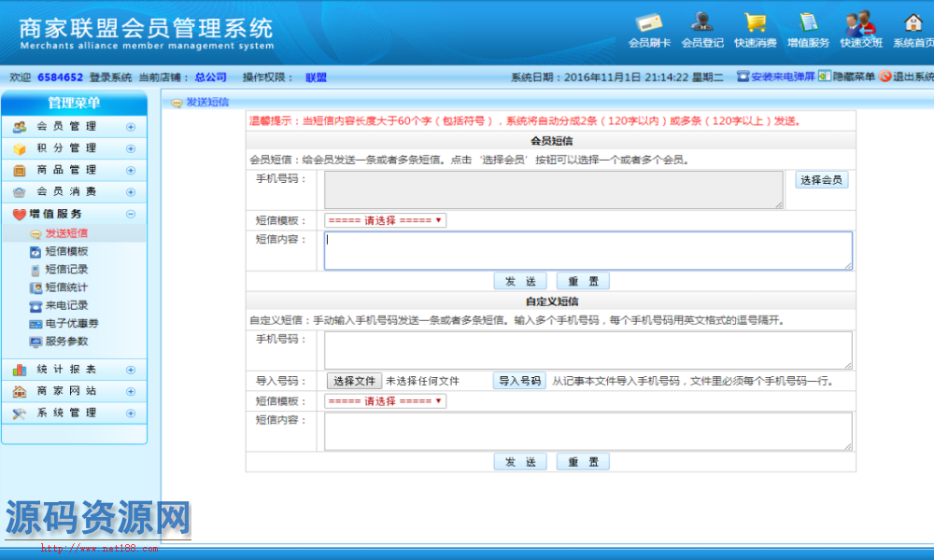The width and height of the screenshot is (934, 560).
Task: Click the 未选择任何文件 text
Action: 422,381
